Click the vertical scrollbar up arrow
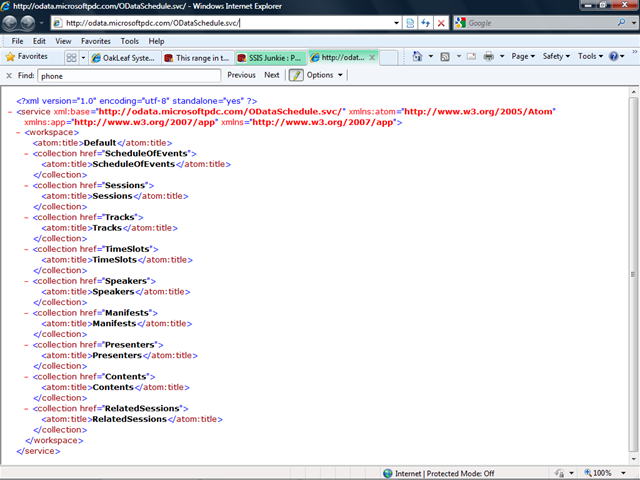 pyautogui.click(x=633, y=92)
